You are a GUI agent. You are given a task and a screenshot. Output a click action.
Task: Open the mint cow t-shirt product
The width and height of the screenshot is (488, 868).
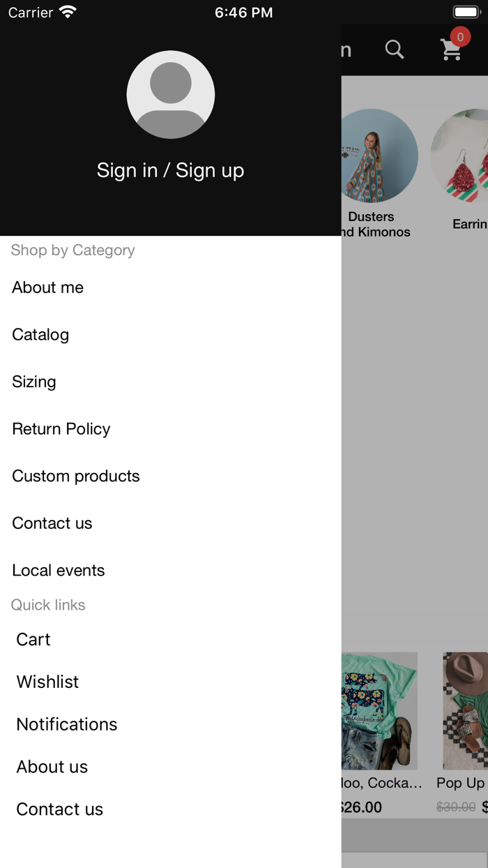pos(380,711)
